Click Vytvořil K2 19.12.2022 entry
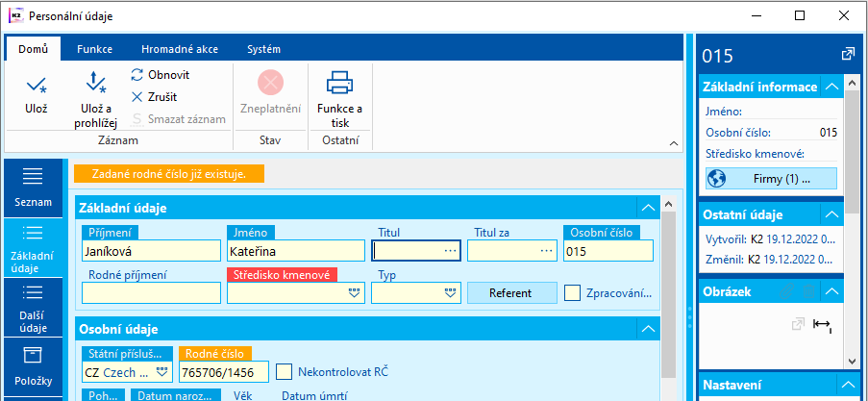 point(771,239)
